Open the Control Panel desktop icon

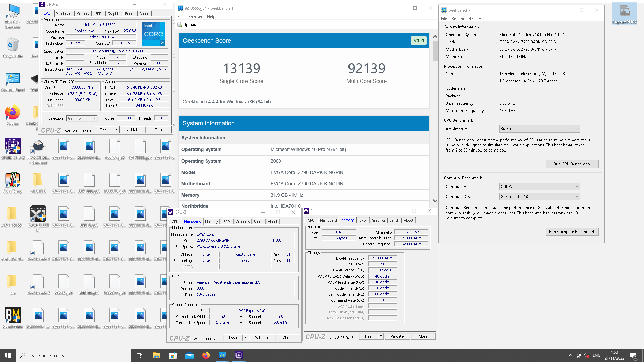(13, 82)
